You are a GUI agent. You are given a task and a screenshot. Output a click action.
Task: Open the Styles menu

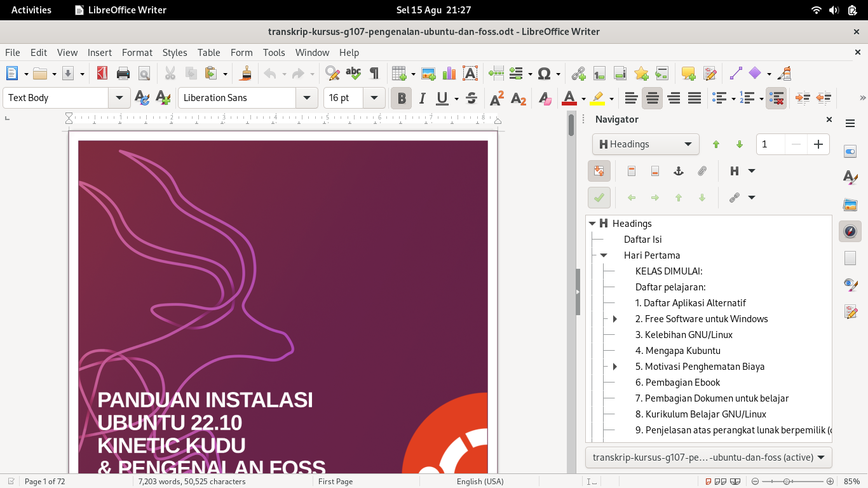point(175,53)
